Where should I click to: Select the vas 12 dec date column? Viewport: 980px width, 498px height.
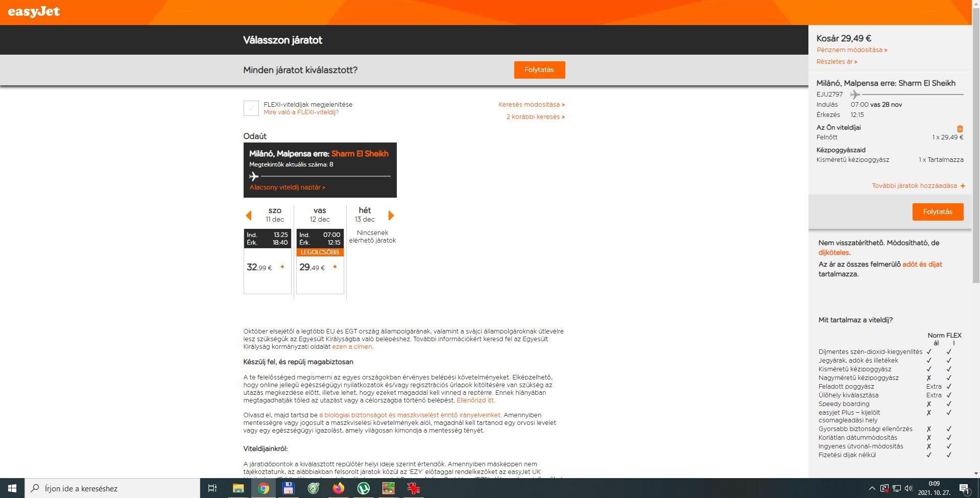tap(320, 215)
